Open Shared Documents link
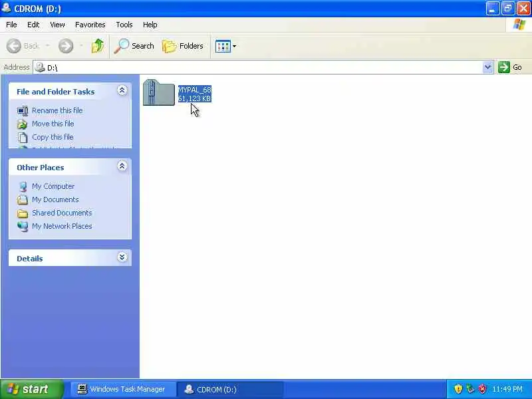The width and height of the screenshot is (532, 399). [x=62, y=213]
